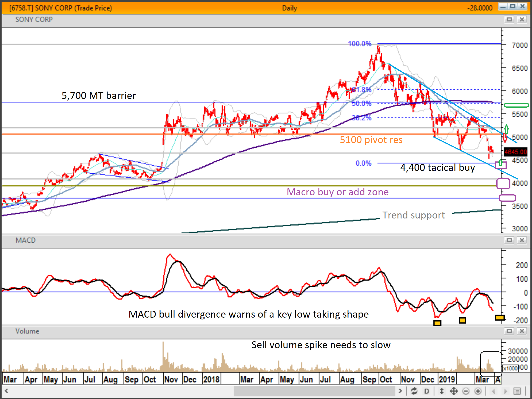Zoom in with the plus icon
This screenshot has width=532, height=399.
pos(478,391)
